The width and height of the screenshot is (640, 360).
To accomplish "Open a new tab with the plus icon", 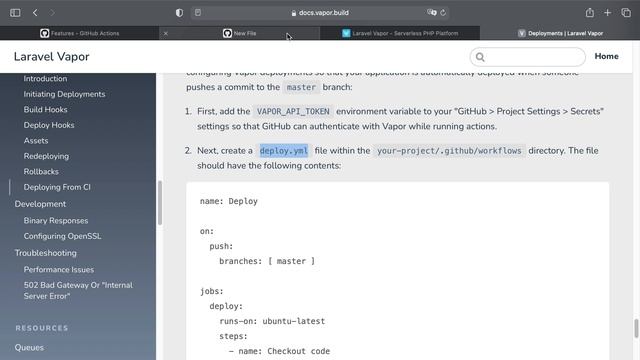I will coord(607,13).
